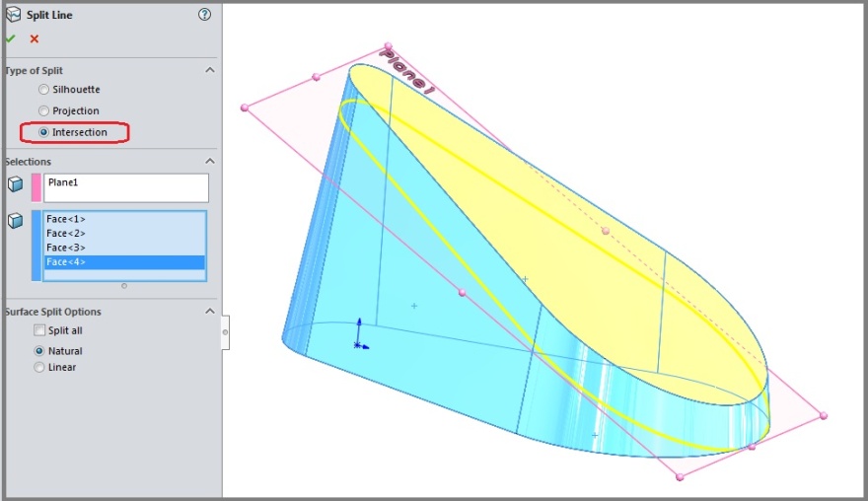Select the Natural surface split option
Image resolution: width=868 pixels, height=501 pixels.
point(38,351)
